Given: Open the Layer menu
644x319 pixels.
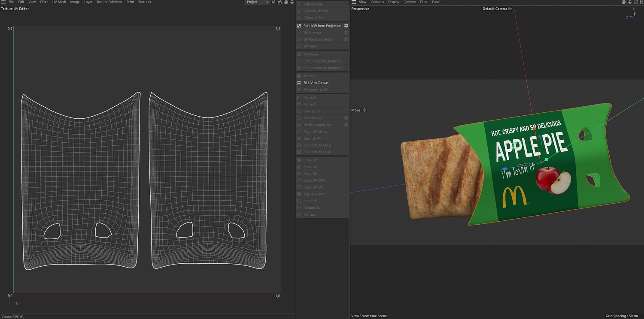Looking at the screenshot, I should (x=88, y=2).
